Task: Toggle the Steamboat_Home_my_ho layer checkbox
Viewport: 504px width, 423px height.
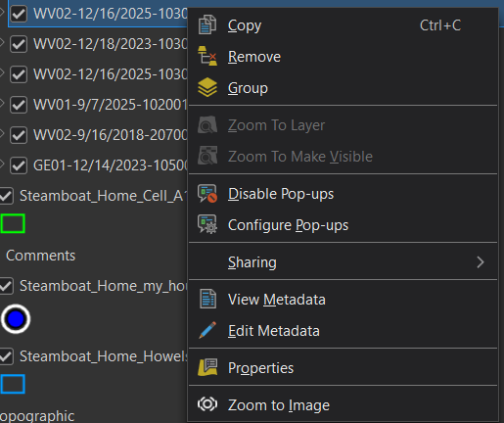Action: pos(6,286)
